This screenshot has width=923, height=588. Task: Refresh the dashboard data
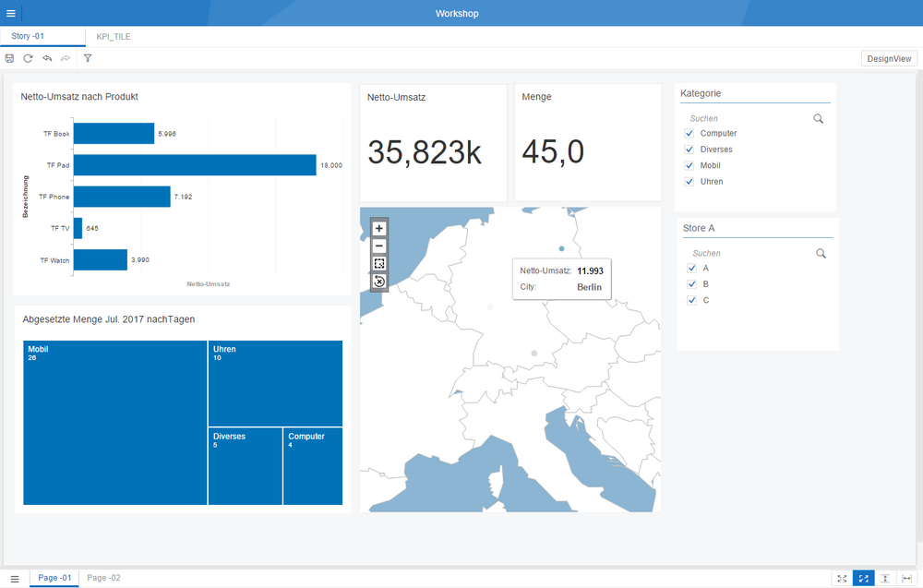point(28,58)
